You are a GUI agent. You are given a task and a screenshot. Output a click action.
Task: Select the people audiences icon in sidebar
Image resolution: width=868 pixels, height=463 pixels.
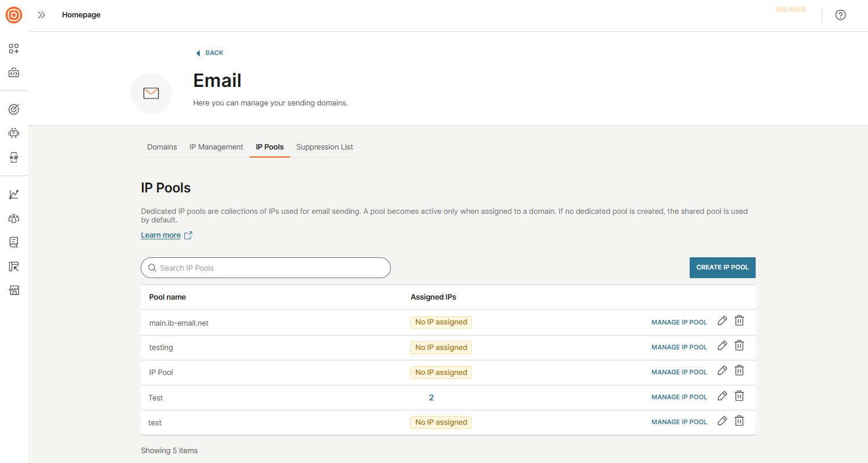(x=14, y=218)
